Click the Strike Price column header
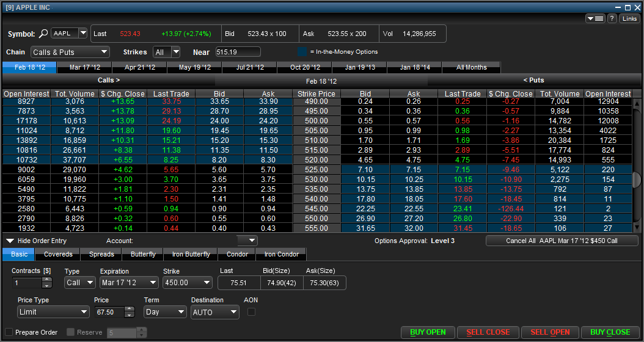Image resolution: width=644 pixels, height=342 pixels. [x=317, y=93]
